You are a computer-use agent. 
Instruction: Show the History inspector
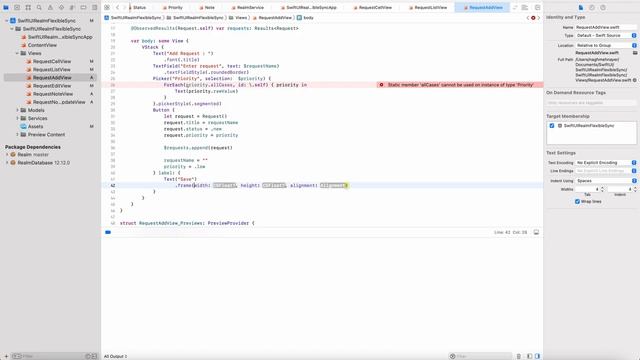click(592, 7)
